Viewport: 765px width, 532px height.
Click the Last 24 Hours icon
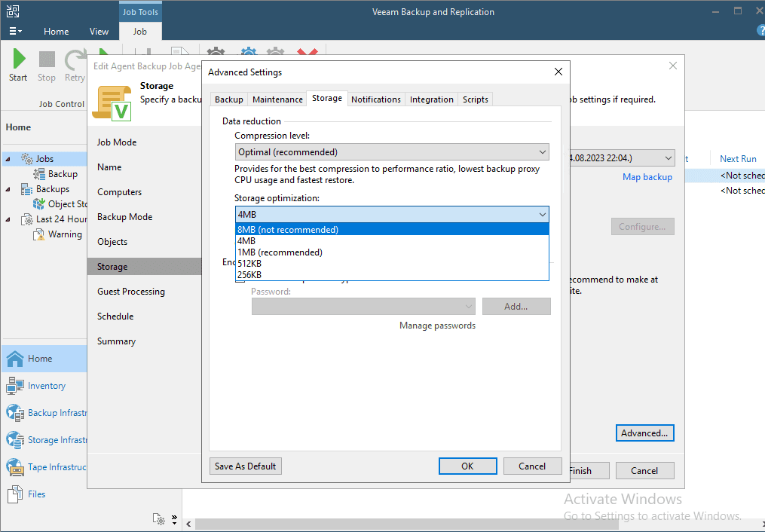(x=27, y=219)
